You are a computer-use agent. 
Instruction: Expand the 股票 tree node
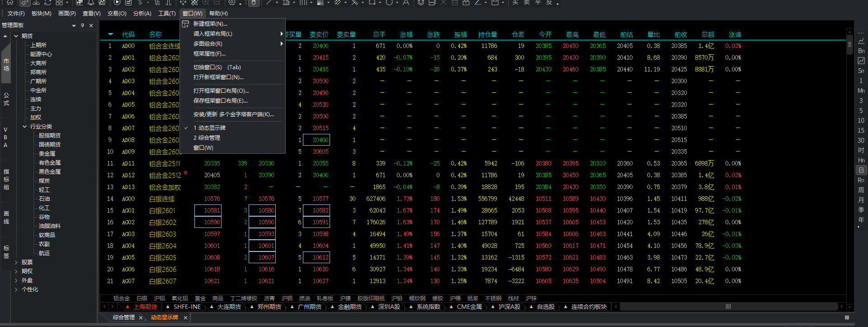16,262
